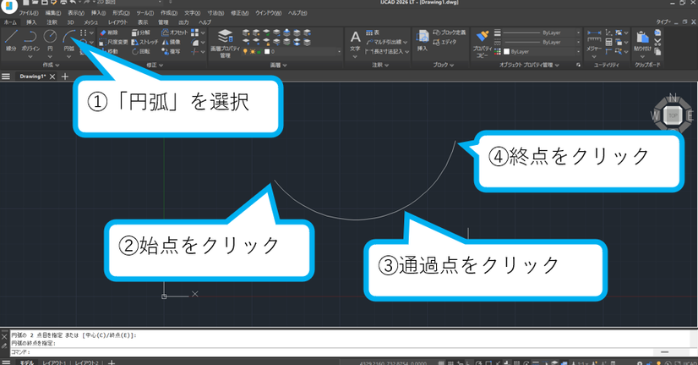Click the scissors cut icon in クリップボード
The image size is (698, 365).
(x=657, y=42)
